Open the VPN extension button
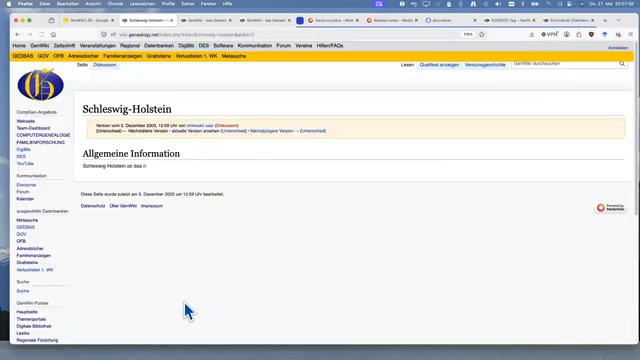The image size is (640, 360). pyautogui.click(x=549, y=35)
